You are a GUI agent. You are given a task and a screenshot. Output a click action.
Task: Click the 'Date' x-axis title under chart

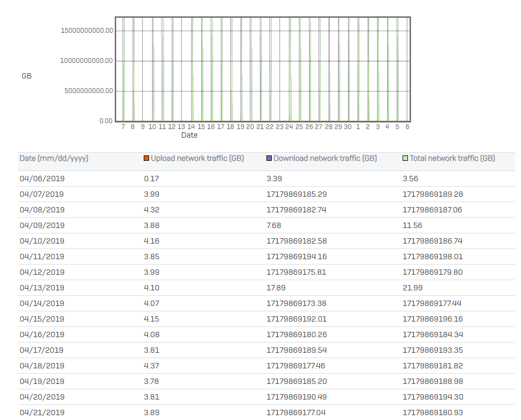pos(189,136)
